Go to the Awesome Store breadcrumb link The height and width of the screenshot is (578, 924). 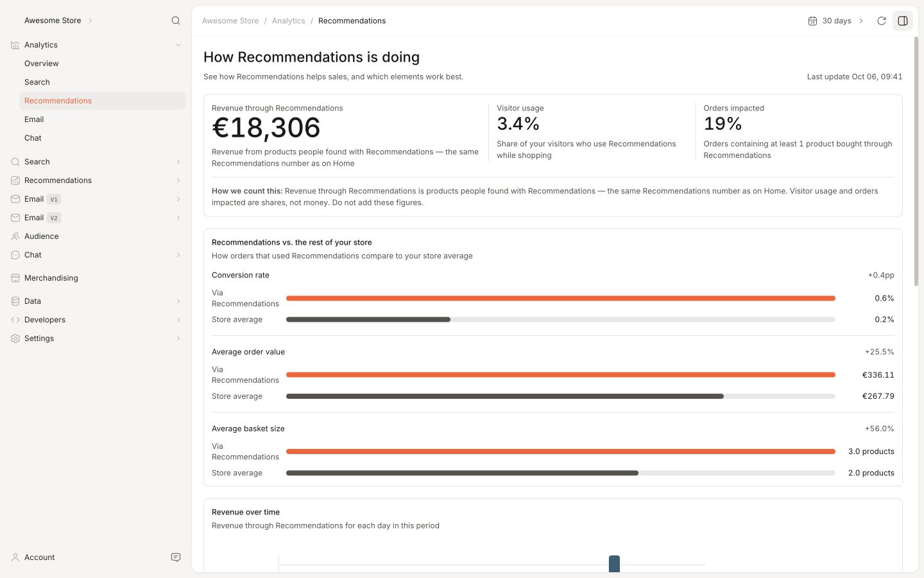click(x=230, y=21)
